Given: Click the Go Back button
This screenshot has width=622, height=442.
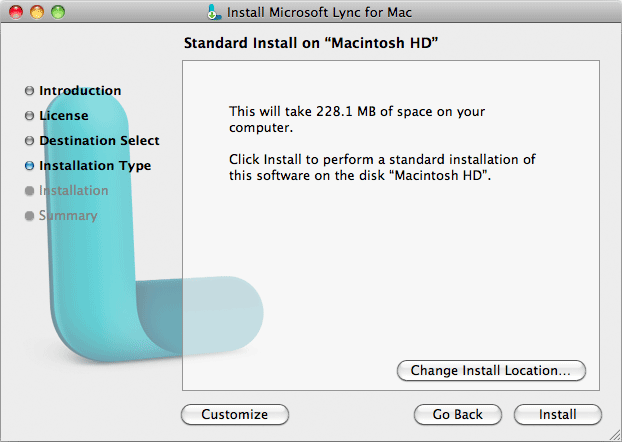Looking at the screenshot, I should pos(458,415).
